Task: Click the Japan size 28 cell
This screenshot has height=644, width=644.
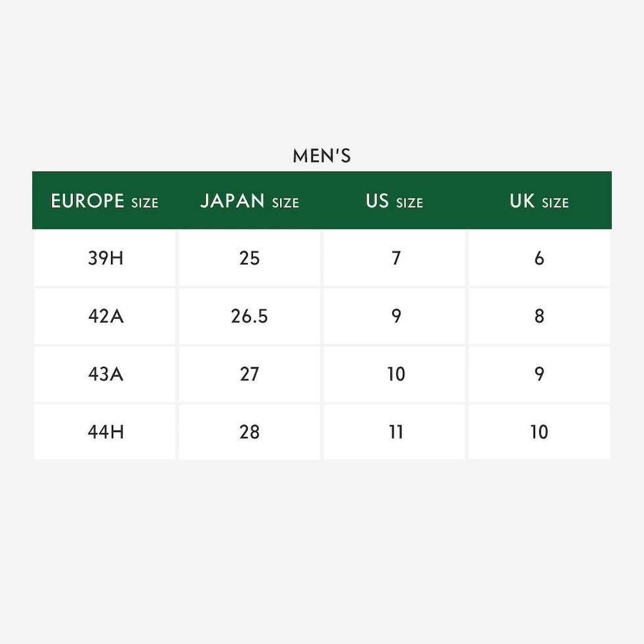Action: coord(250,432)
